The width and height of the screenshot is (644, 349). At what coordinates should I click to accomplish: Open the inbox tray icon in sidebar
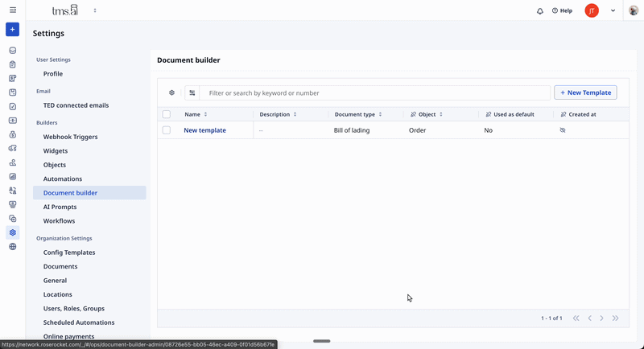pyautogui.click(x=13, y=51)
